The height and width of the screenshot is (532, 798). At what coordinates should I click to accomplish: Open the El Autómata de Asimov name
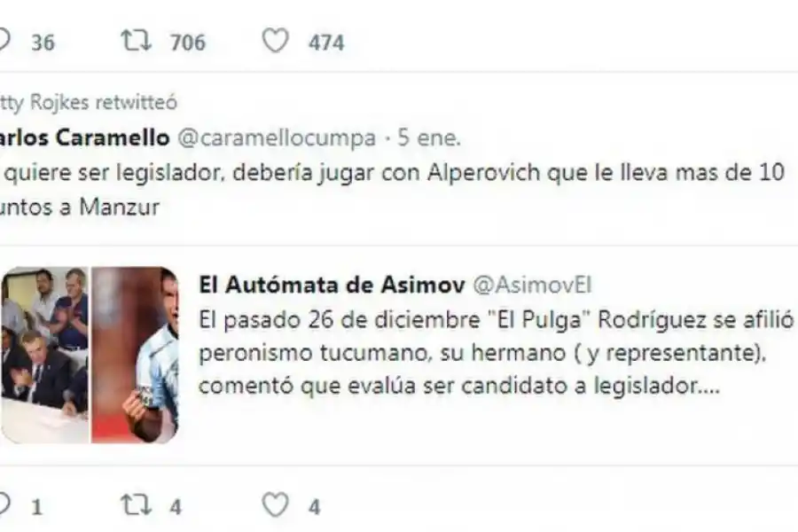point(332,285)
